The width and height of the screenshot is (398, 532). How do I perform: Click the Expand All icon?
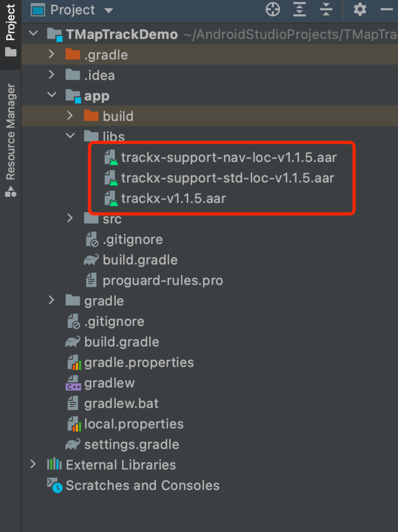click(299, 10)
